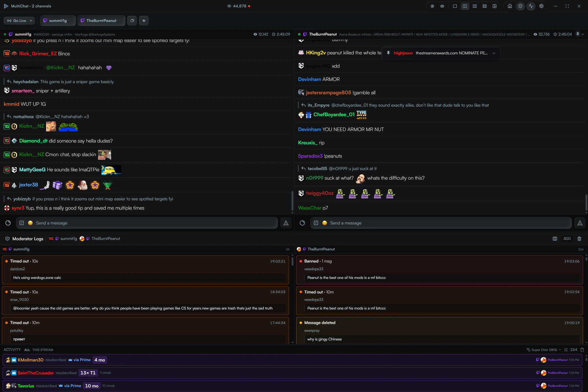Click summit1g chat message input field
The height and width of the screenshot is (392, 588).
point(147,223)
